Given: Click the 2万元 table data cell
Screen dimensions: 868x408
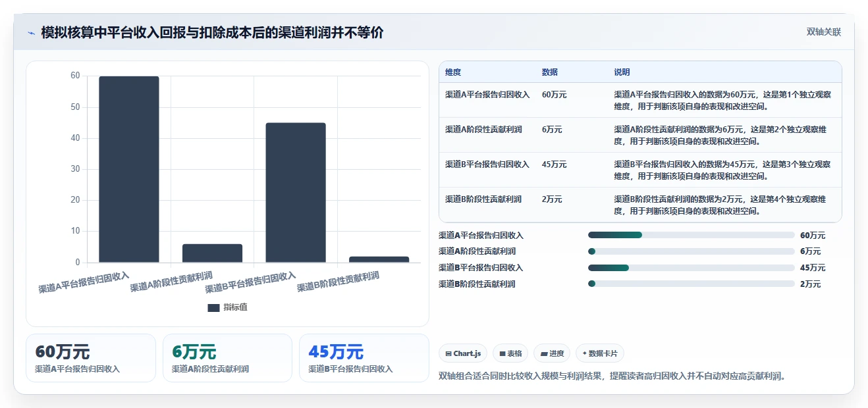Looking at the screenshot, I should pyautogui.click(x=552, y=199).
